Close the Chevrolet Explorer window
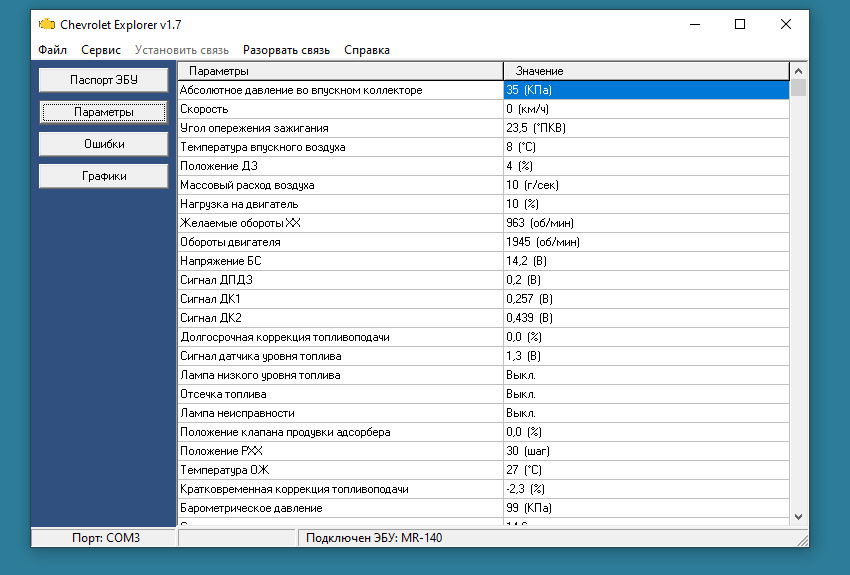 tap(785, 24)
